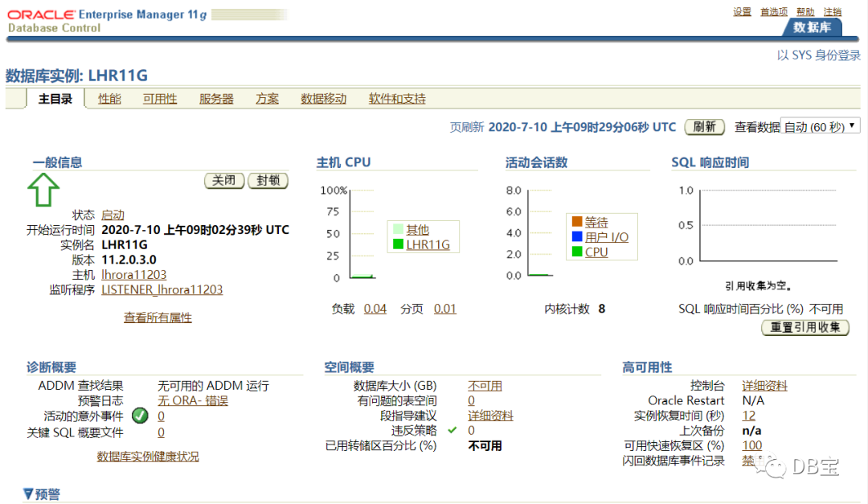The width and height of the screenshot is (868, 504).
Task: Click the CPU sessions legend link
Action: pos(596,252)
